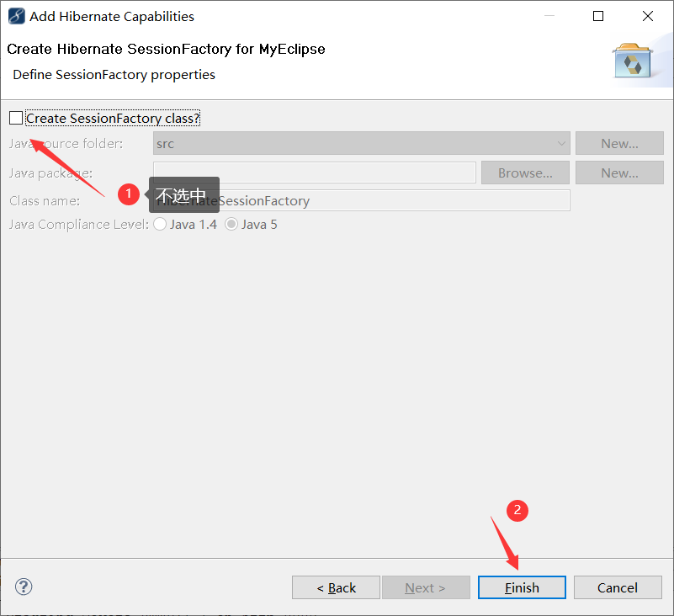The height and width of the screenshot is (616, 674).
Task: Click the 'Create Hibernate SessionFactory for MyEclipse' heading
Action: pos(166,49)
